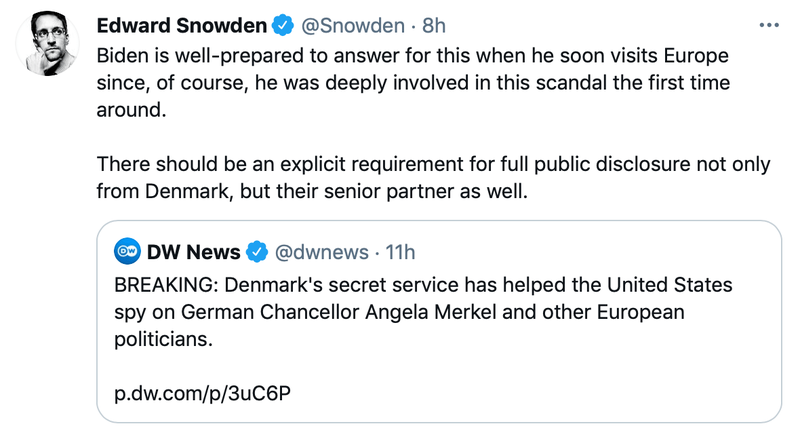Open the @dwnews handle
The width and height of the screenshot is (800, 441).
coord(321,250)
